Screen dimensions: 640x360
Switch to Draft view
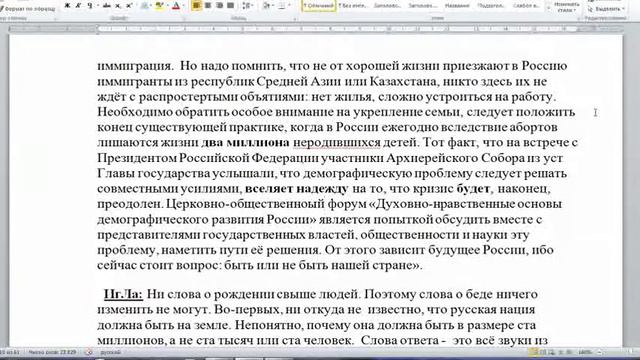(x=569, y=352)
